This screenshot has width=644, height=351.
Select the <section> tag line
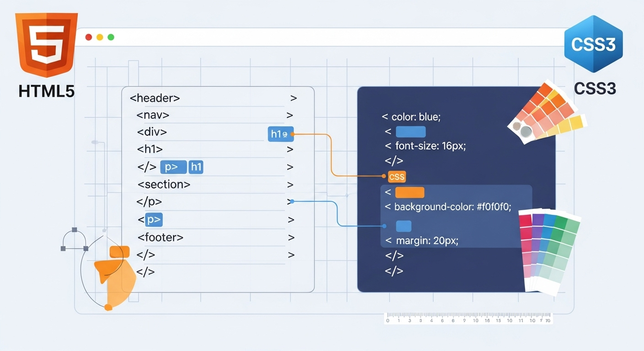point(164,185)
